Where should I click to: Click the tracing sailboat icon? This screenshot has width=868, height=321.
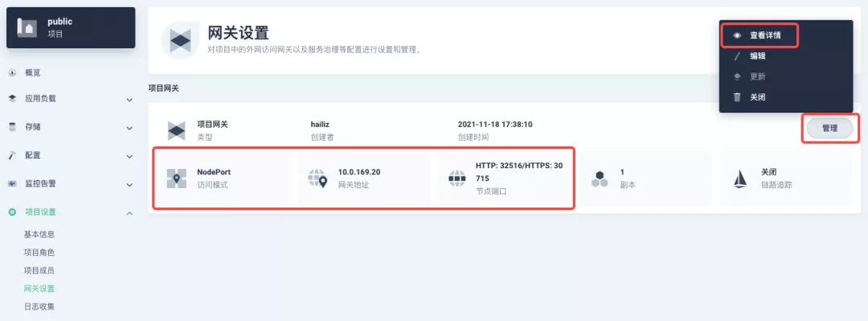[x=740, y=179]
